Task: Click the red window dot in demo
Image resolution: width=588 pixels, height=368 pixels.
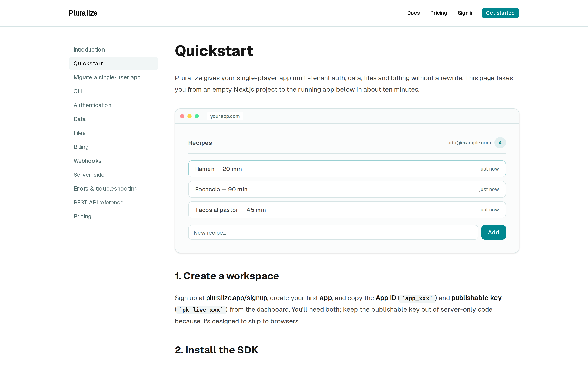Action: tap(182, 116)
